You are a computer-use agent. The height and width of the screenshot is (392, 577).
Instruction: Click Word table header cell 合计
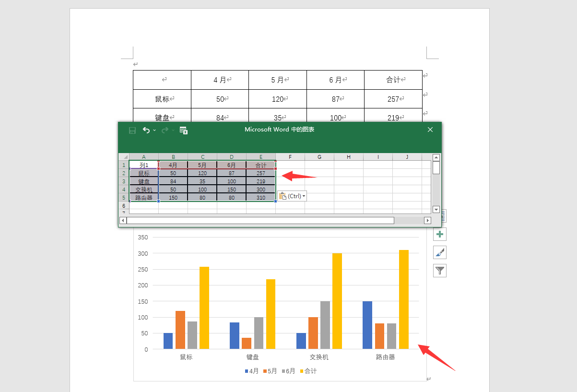click(393, 80)
